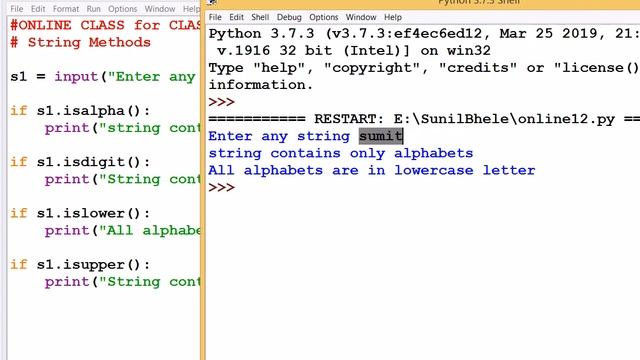Viewport: 640px width, 360px height.
Task: Click the print("All alphabe line in editor
Action: tap(122, 231)
